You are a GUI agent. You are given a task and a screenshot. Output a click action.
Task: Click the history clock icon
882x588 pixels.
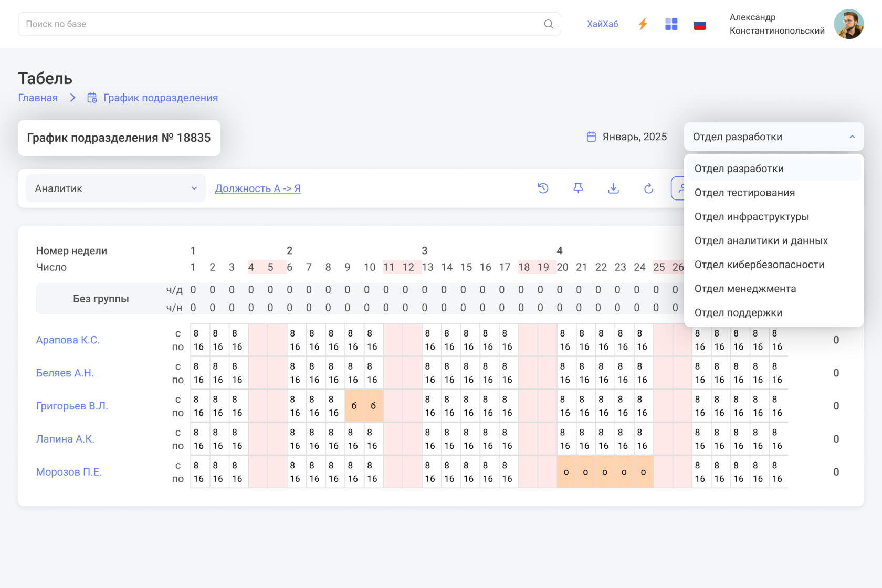pyautogui.click(x=543, y=188)
